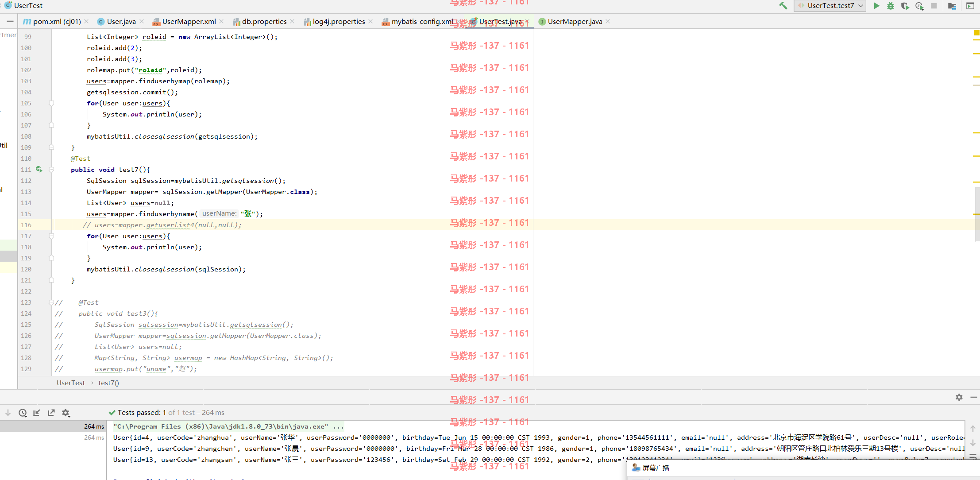The image size is (980, 480).
Task: Click the run-anything window icon at top right
Action: tap(970, 6)
